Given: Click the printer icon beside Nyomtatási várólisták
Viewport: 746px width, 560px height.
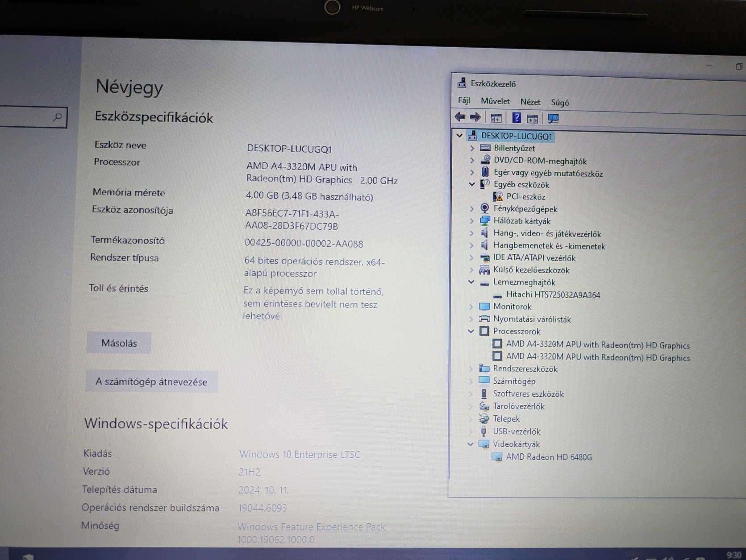Looking at the screenshot, I should 484,319.
